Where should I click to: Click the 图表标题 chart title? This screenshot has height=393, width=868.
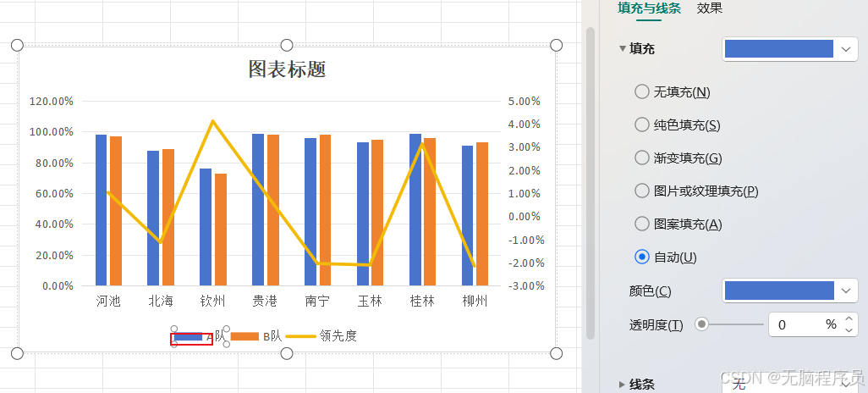pyautogui.click(x=287, y=69)
